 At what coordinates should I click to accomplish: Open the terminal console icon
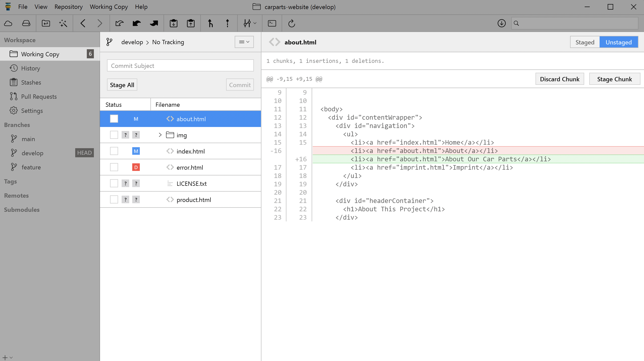click(x=272, y=23)
